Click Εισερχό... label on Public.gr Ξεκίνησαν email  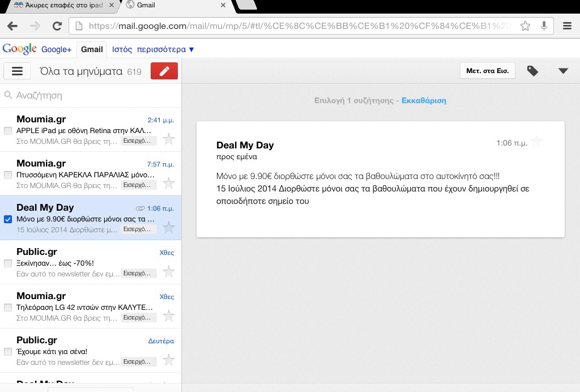pos(138,273)
